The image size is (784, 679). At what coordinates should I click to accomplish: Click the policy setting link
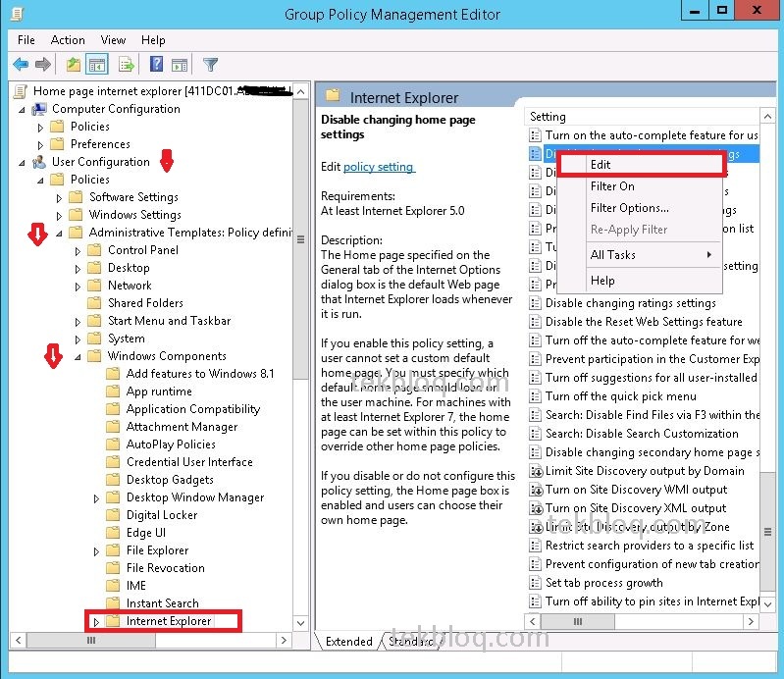click(x=379, y=167)
